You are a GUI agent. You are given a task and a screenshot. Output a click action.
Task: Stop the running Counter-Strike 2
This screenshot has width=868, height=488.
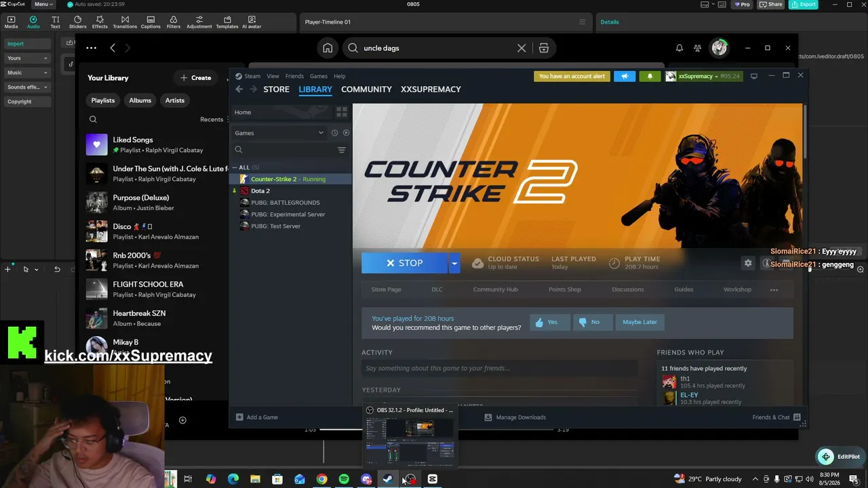(x=405, y=263)
